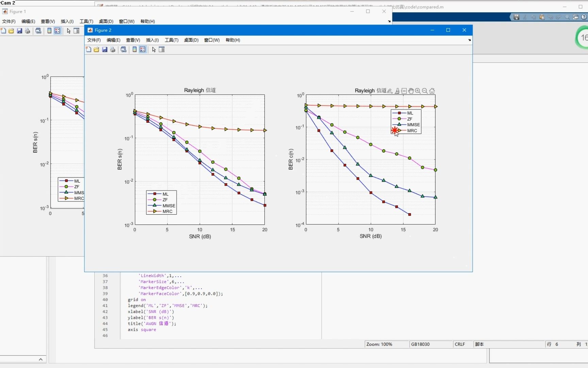Click the axes export icon beside Rayleigh title
This screenshot has width=588, height=368.
click(390, 91)
